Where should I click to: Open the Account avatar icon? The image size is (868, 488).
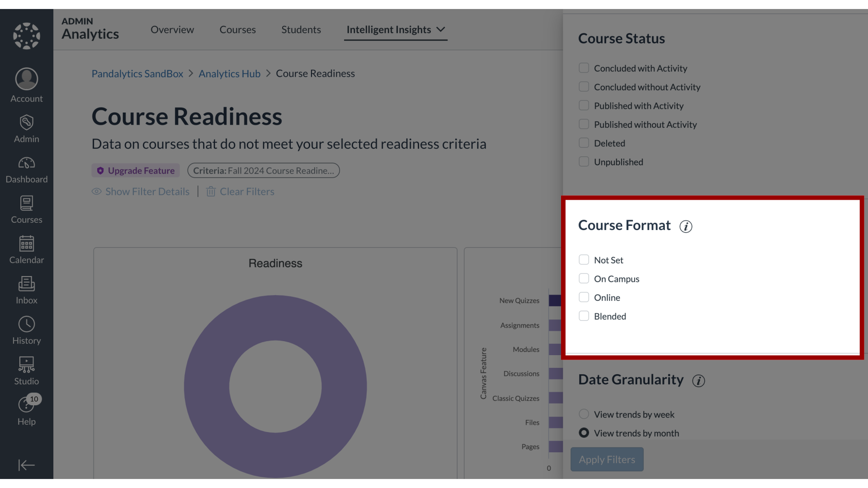(26, 79)
